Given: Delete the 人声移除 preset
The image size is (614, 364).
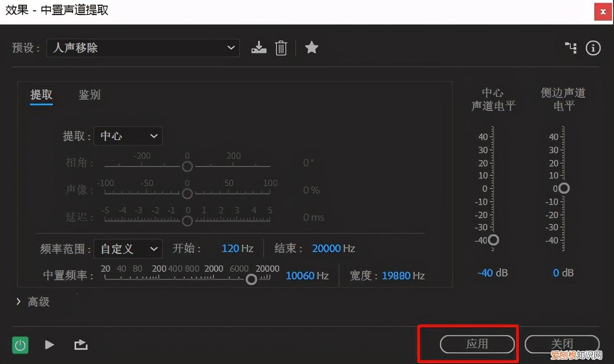Looking at the screenshot, I should click(x=281, y=47).
